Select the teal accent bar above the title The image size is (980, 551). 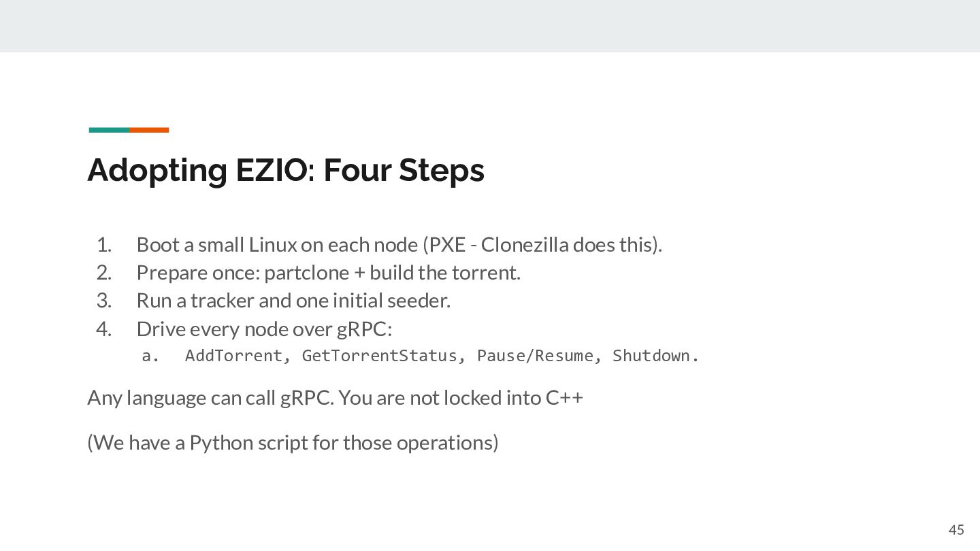109,130
